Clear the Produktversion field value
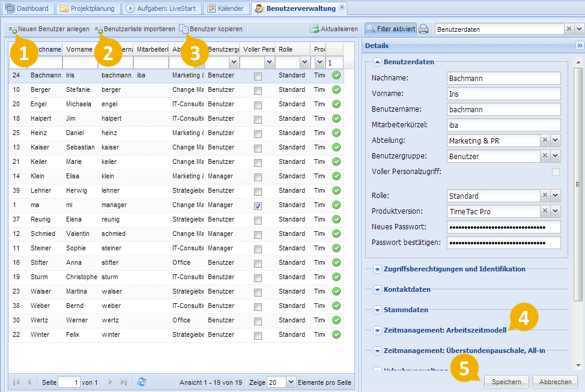Screen dimensions: 585x392 tap(545, 211)
